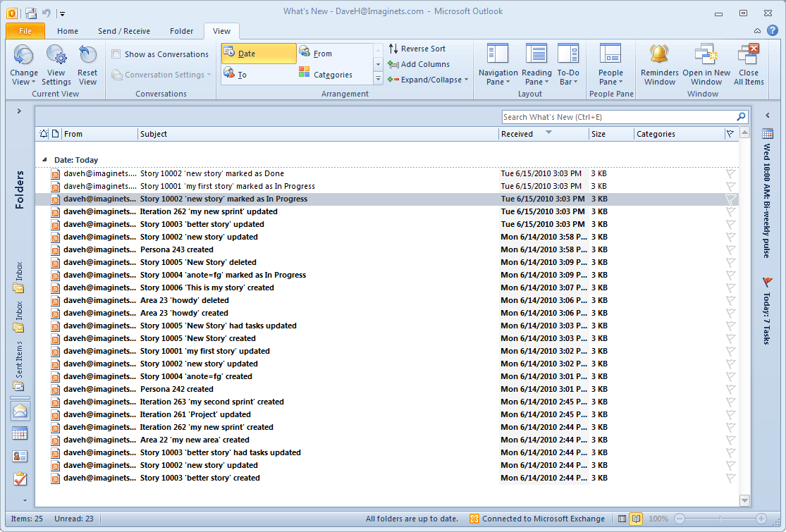786x532 pixels.
Task: Switch to Tasks in navigation bar
Action: 20,479
